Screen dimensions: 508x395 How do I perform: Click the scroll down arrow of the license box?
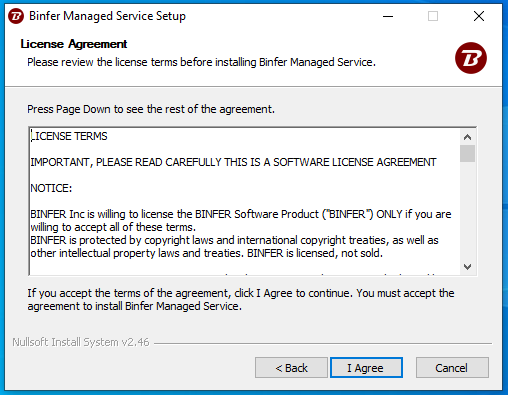click(x=467, y=267)
